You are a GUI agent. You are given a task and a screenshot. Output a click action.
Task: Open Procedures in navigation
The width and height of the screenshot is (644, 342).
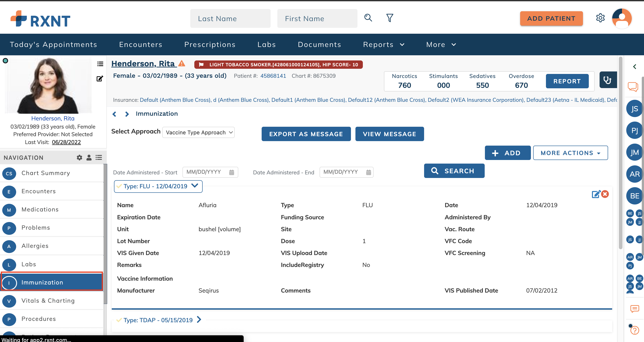pos(52,319)
